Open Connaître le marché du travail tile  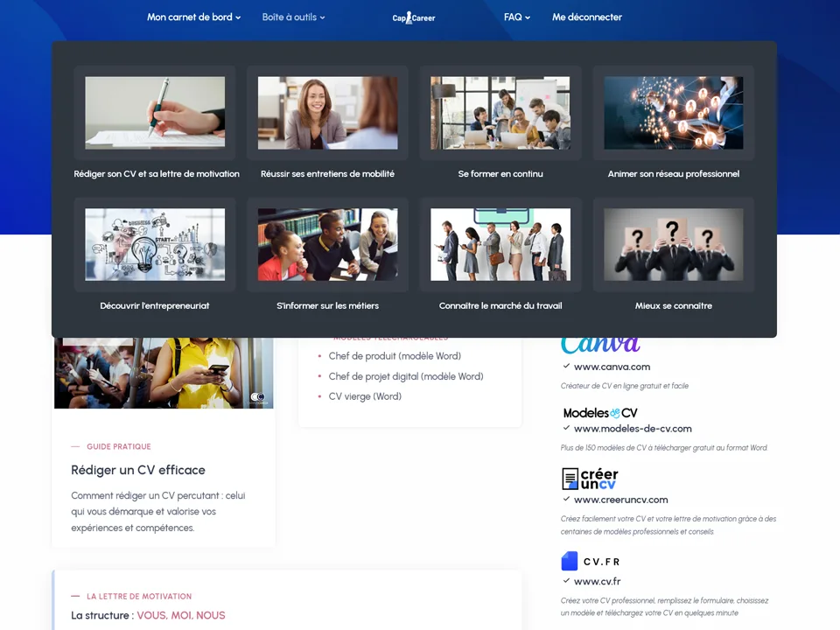(x=500, y=244)
